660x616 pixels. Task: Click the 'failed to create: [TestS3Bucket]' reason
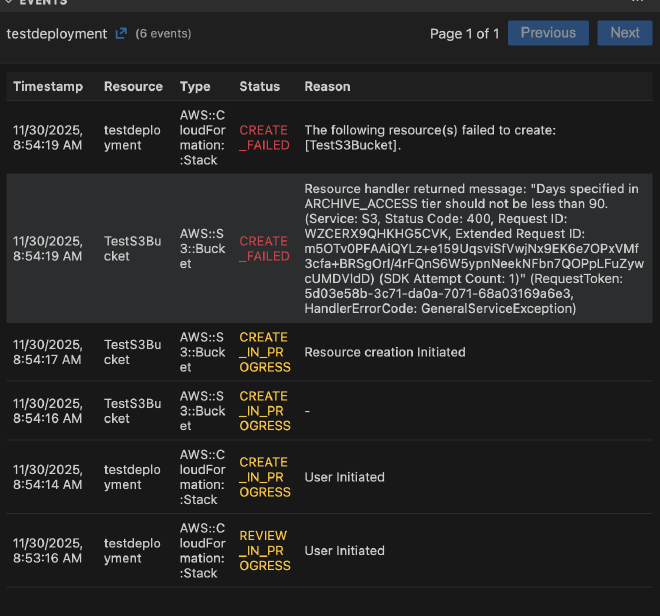click(431, 138)
